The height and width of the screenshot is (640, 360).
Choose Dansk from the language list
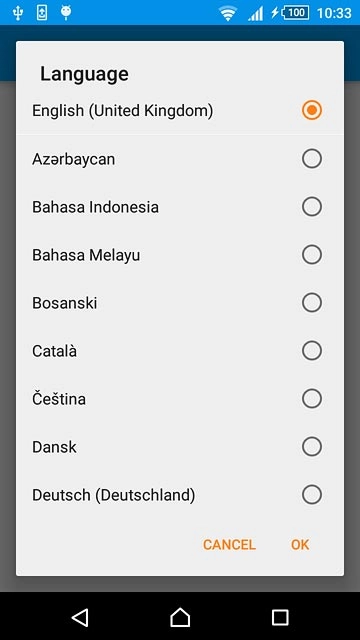(x=54, y=447)
